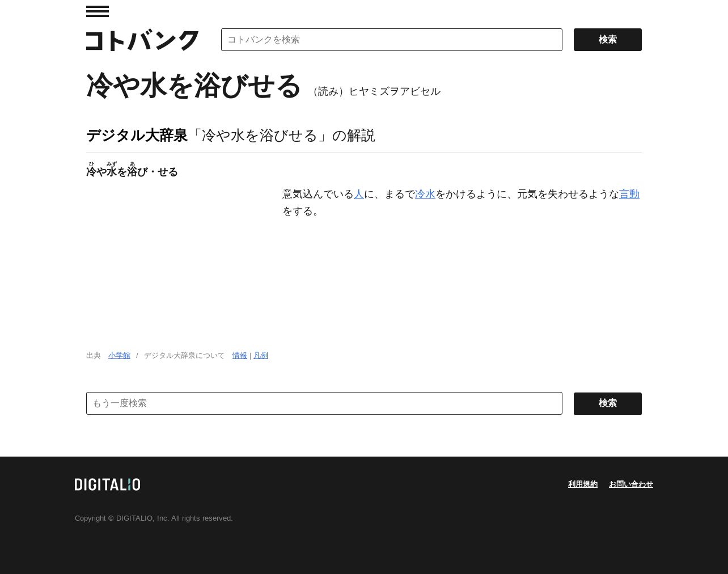
Task: Open the 冷水 link in definition
Action: (x=425, y=194)
